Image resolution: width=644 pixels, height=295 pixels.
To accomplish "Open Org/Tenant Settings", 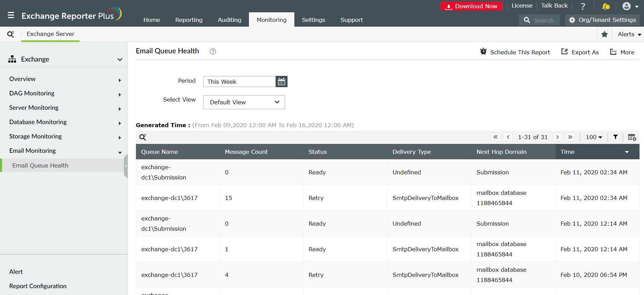I will click(602, 20).
